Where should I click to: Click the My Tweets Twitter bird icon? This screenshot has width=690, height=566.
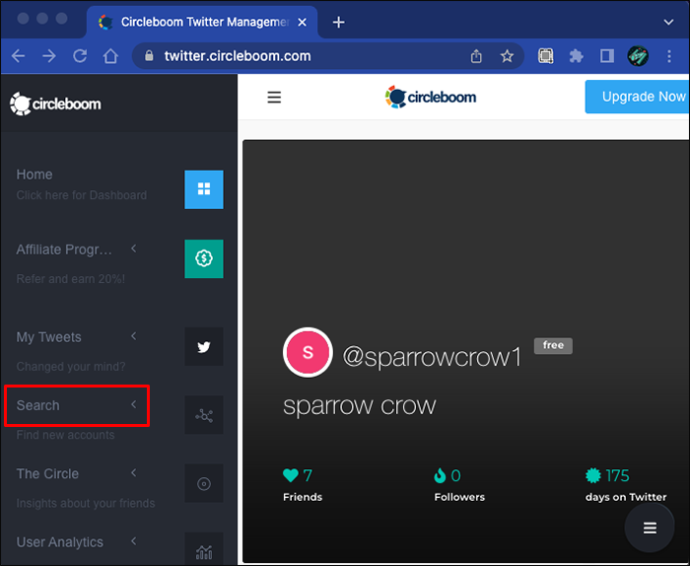tap(204, 347)
